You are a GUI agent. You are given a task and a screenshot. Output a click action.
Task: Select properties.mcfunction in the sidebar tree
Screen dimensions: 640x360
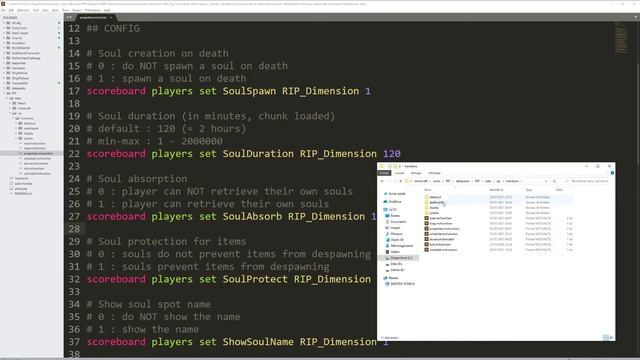coord(38,153)
